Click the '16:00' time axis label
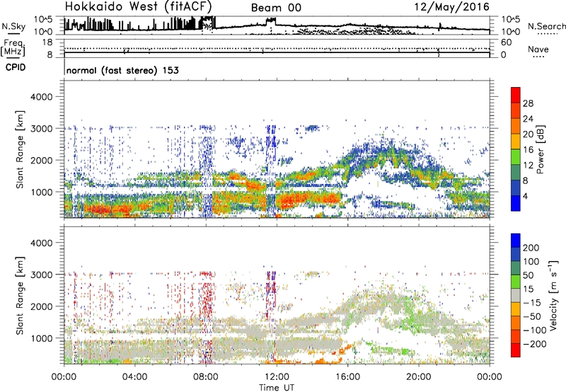This screenshot has width=566, height=392. point(347,377)
